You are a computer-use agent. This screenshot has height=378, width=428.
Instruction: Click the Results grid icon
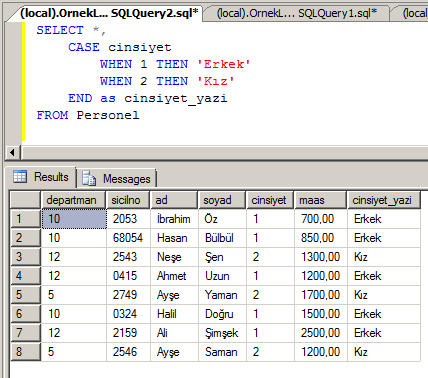tap(20, 176)
